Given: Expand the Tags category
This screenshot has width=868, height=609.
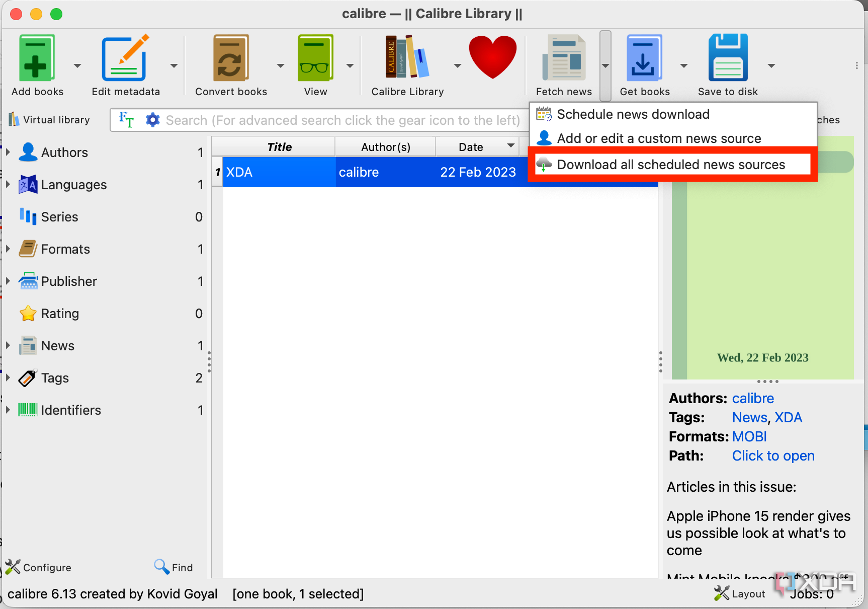Looking at the screenshot, I should (x=8, y=377).
